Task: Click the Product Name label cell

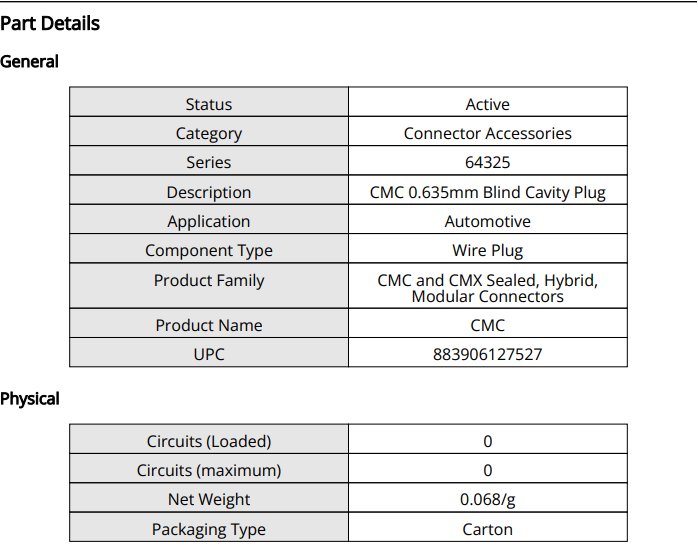Action: [209, 323]
